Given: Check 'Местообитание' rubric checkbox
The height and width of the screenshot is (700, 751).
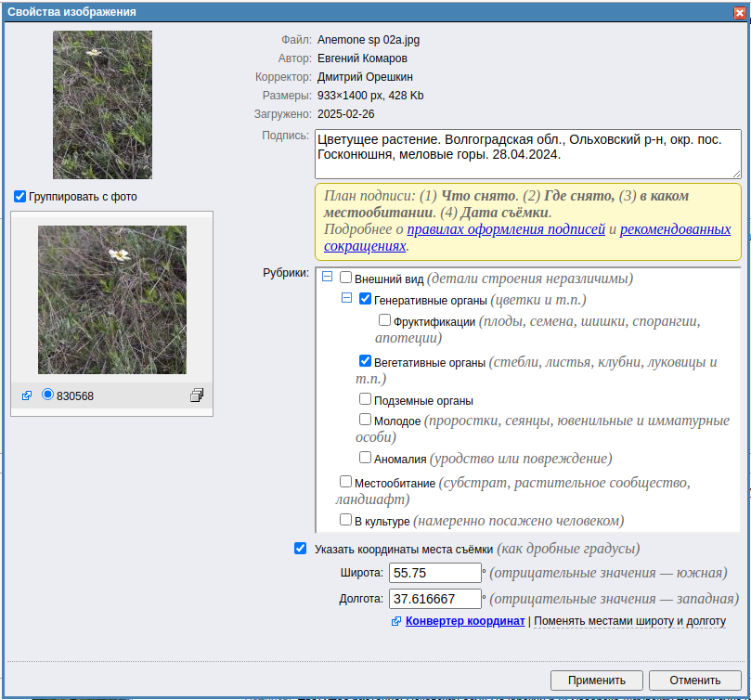Looking at the screenshot, I should pyautogui.click(x=345, y=481).
